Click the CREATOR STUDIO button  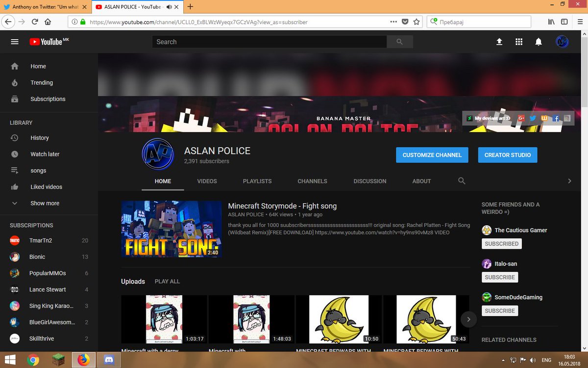click(x=508, y=155)
